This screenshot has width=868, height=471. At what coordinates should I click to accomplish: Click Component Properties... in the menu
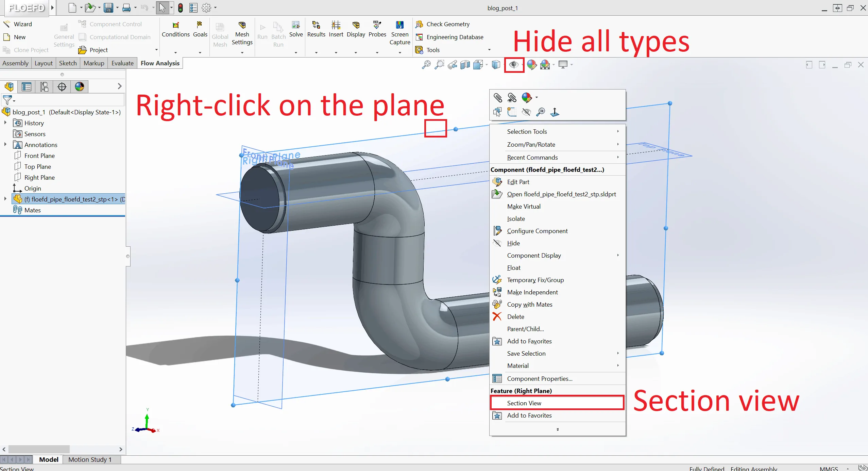click(557, 379)
